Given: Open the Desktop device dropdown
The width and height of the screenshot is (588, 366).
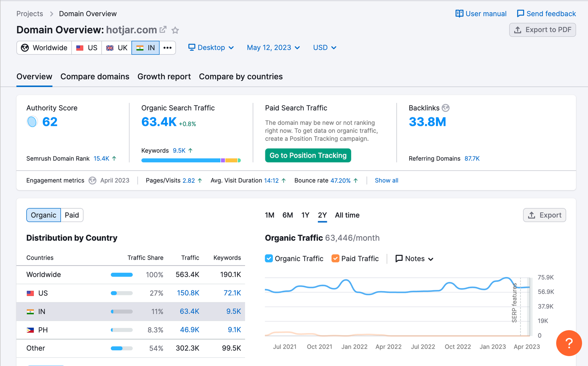Looking at the screenshot, I should [211, 48].
